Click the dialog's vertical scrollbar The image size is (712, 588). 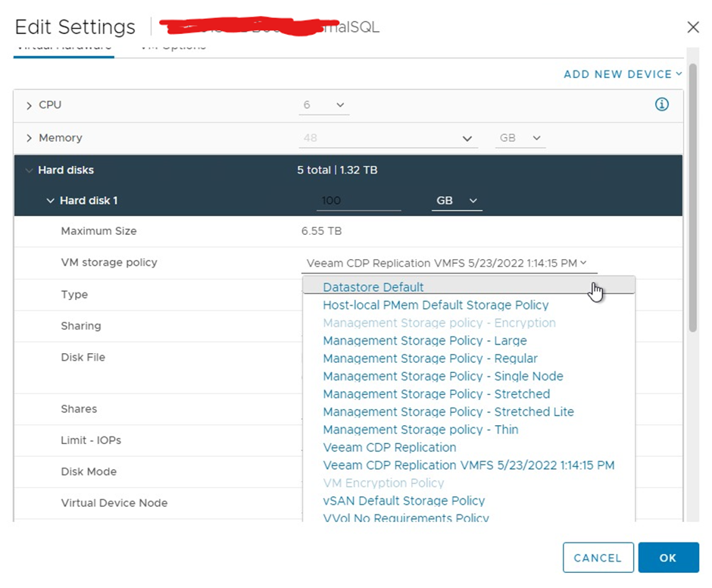coord(693,227)
